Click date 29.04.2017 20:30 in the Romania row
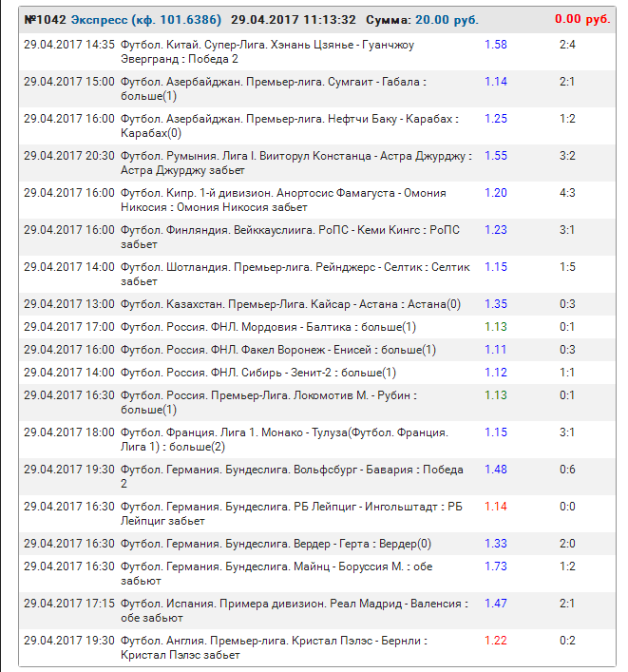This screenshot has height=672, width=628. [69, 156]
